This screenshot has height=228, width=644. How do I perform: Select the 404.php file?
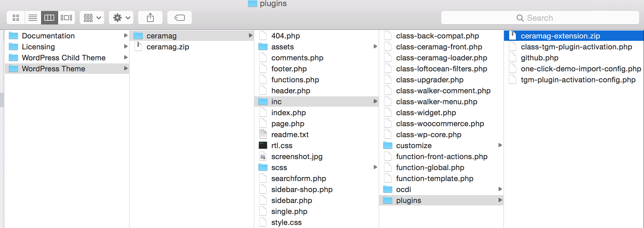[x=316, y=36]
